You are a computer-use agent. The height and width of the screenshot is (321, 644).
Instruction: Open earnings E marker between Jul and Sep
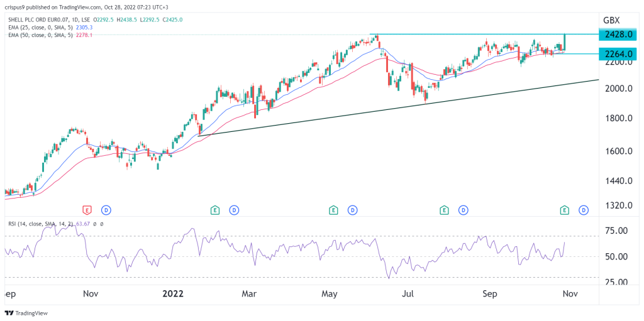445,210
